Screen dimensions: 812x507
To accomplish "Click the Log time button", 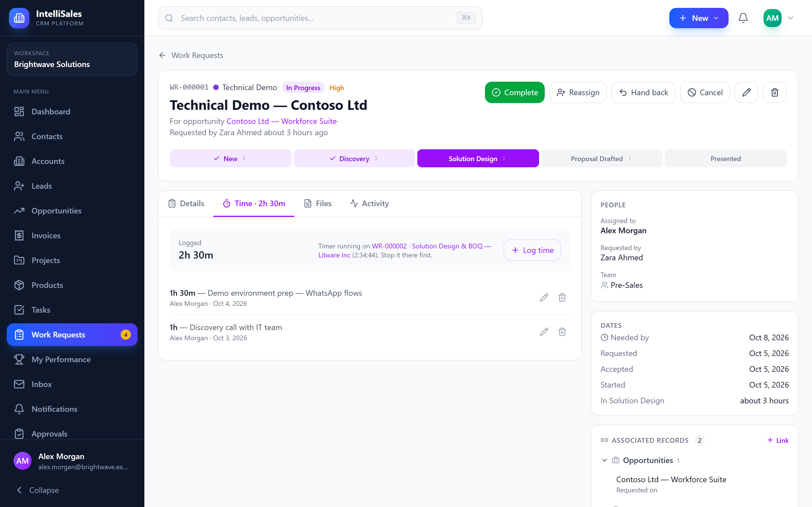I will (x=532, y=250).
